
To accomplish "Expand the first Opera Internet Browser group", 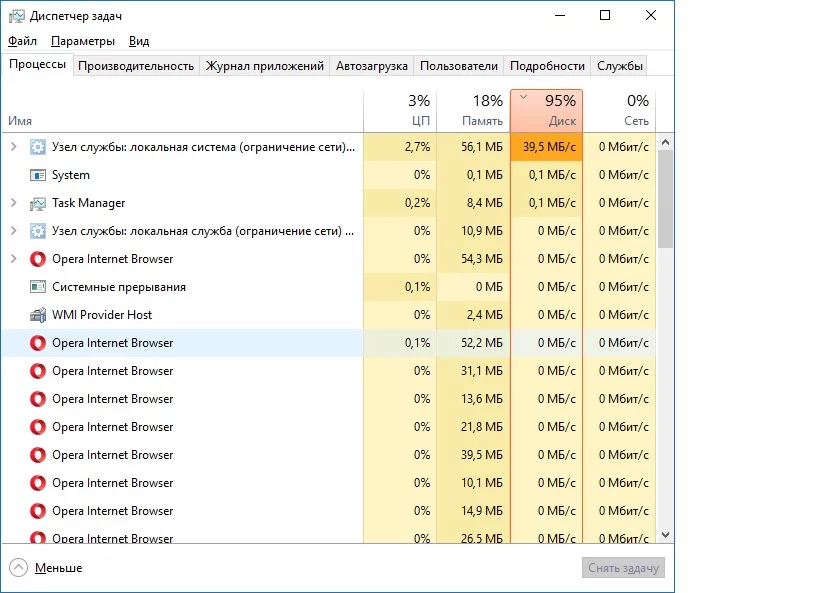I will tap(13, 259).
